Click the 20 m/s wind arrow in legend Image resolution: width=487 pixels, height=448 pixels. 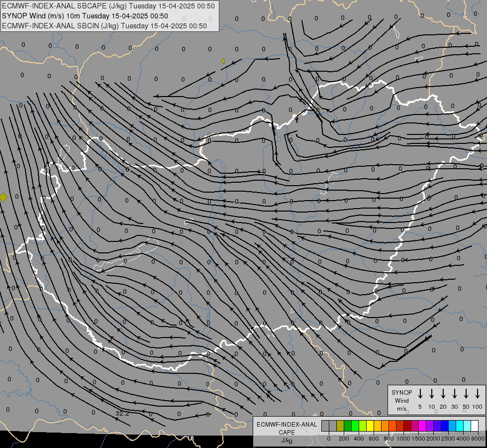click(443, 394)
